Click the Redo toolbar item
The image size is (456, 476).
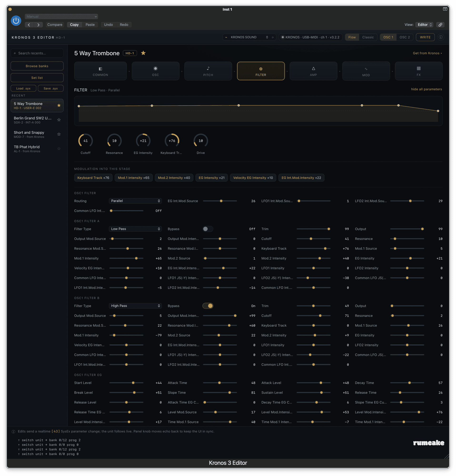pos(124,25)
